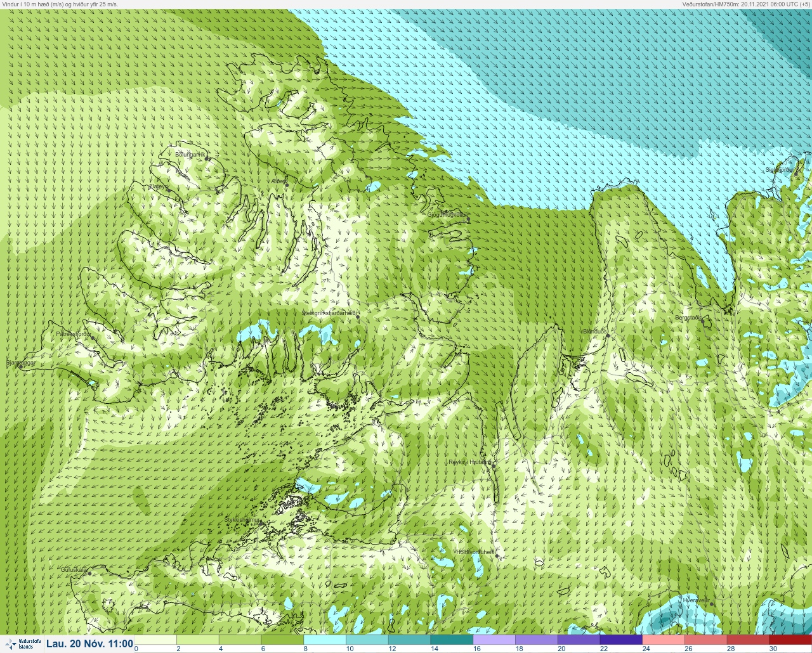Screen dimensions: 812x653
Task: Click the Bergstaðir station label
Action: (690, 317)
